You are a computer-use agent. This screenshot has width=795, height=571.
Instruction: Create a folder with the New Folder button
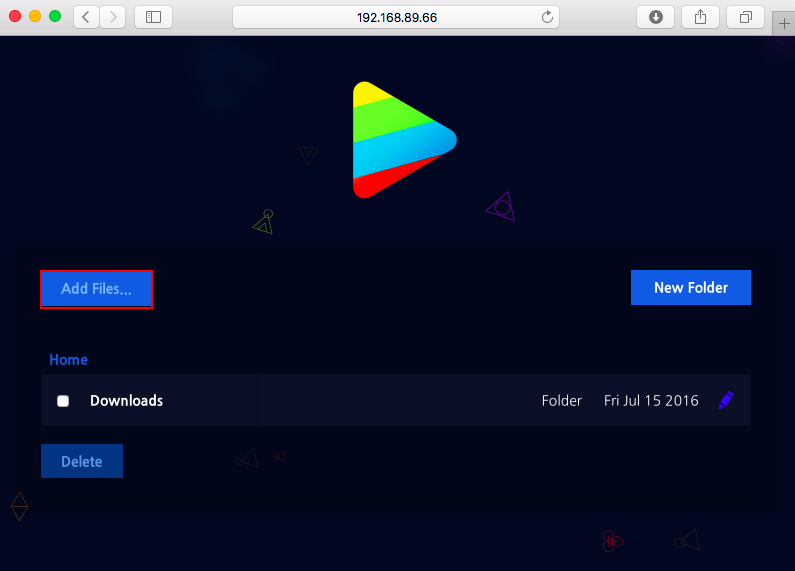691,288
